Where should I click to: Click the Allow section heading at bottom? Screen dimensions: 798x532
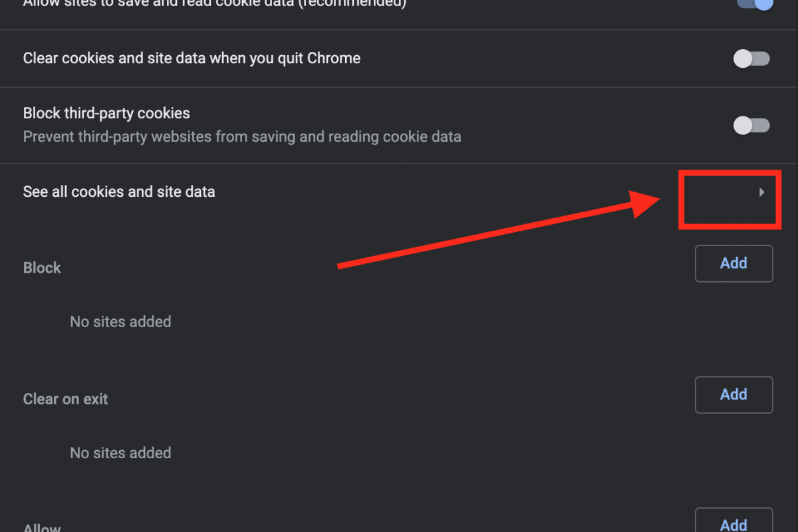point(42,527)
